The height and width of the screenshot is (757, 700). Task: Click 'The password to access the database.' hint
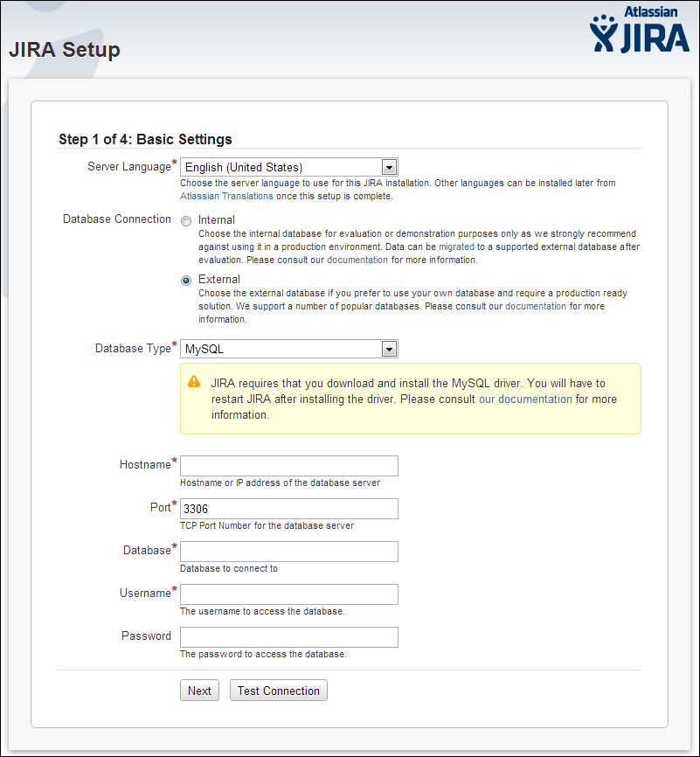click(263, 654)
